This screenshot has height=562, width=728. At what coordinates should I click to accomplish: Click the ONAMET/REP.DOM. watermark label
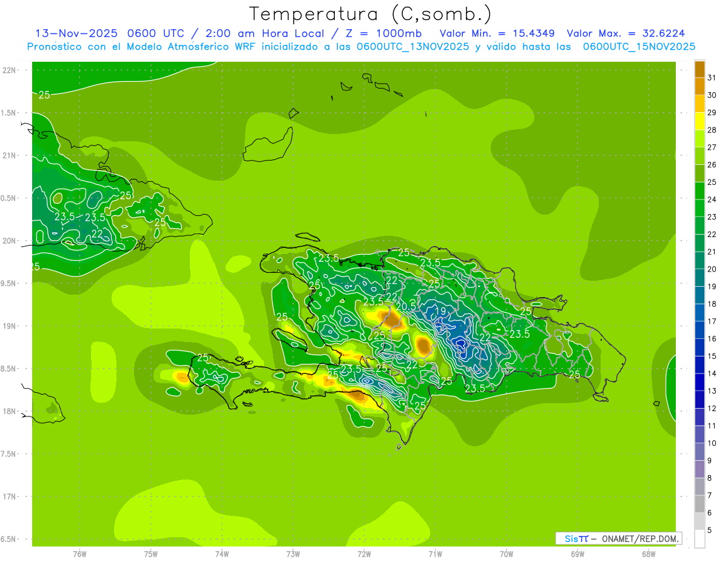[x=640, y=538]
